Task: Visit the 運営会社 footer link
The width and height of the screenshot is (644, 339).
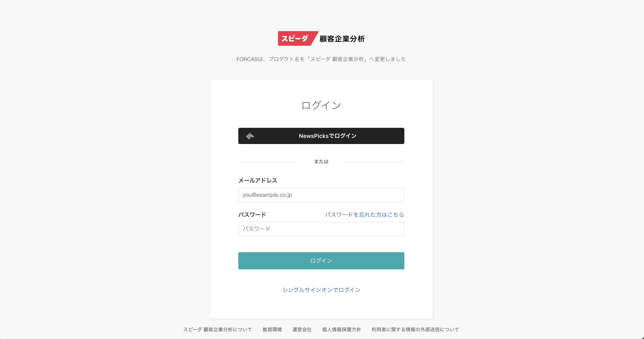Action: [302, 330]
